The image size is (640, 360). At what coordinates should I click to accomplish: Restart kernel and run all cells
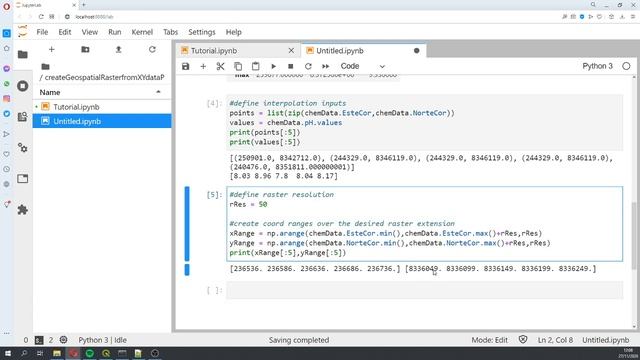pos(325,66)
